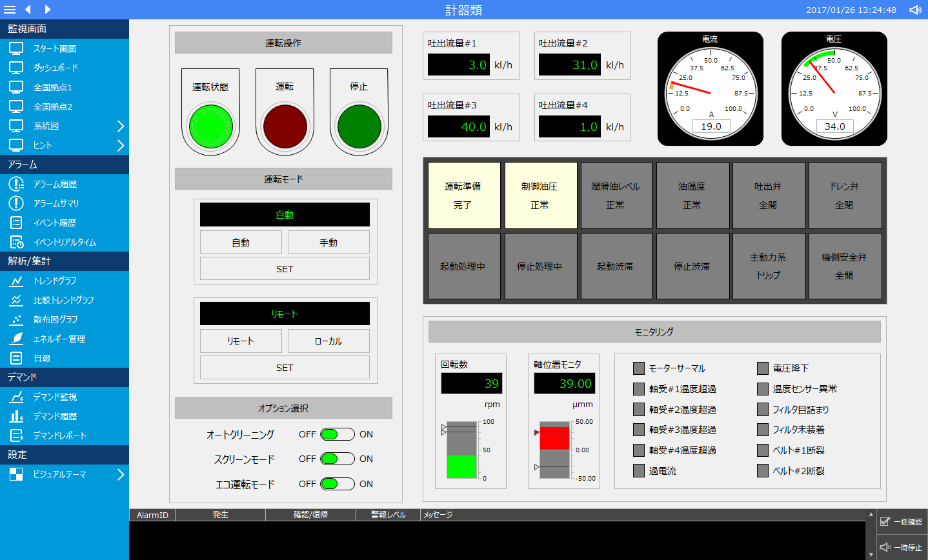928x560 pixels.
Task: Click the デマンドレポート report icon
Action: (x=16, y=435)
